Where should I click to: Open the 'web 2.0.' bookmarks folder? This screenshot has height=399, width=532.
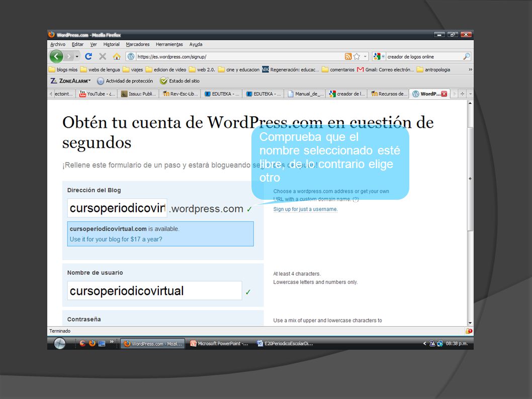tap(202, 69)
